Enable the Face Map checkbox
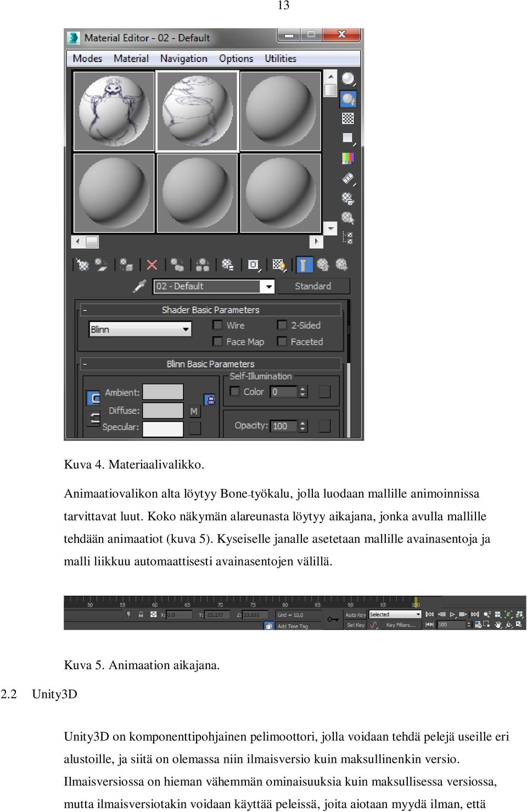Image resolution: width=527 pixels, height=812 pixels. pos(217,342)
